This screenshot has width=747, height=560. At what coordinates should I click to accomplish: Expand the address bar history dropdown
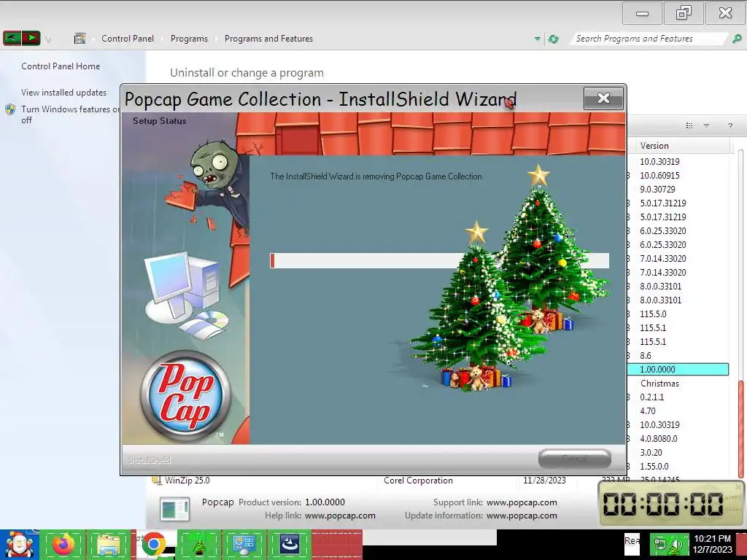[537, 39]
